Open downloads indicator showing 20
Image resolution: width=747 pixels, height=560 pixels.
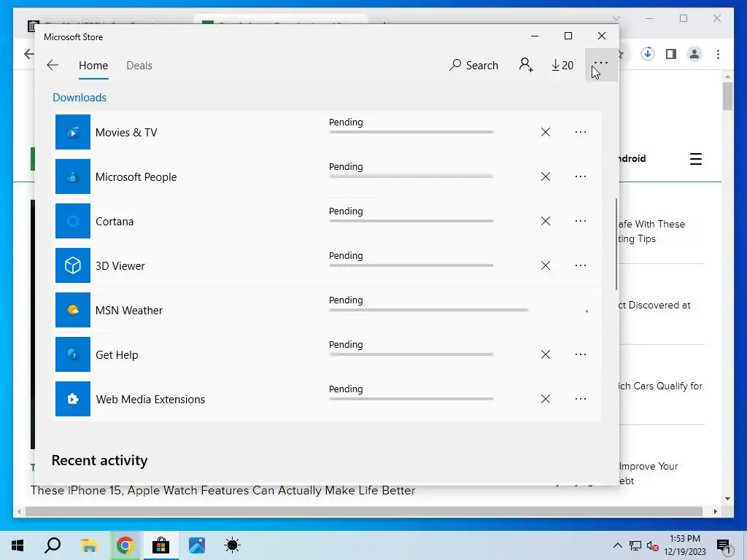[x=562, y=65]
